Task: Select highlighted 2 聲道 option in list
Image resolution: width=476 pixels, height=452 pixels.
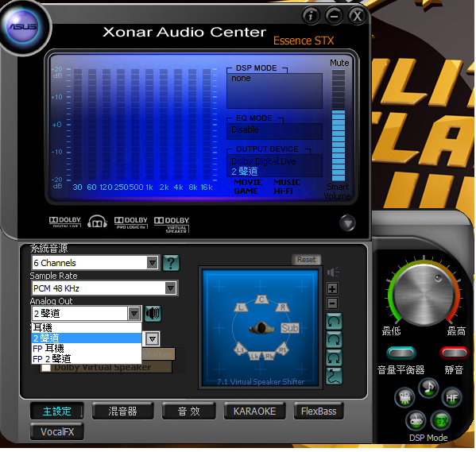Action: tap(87, 338)
